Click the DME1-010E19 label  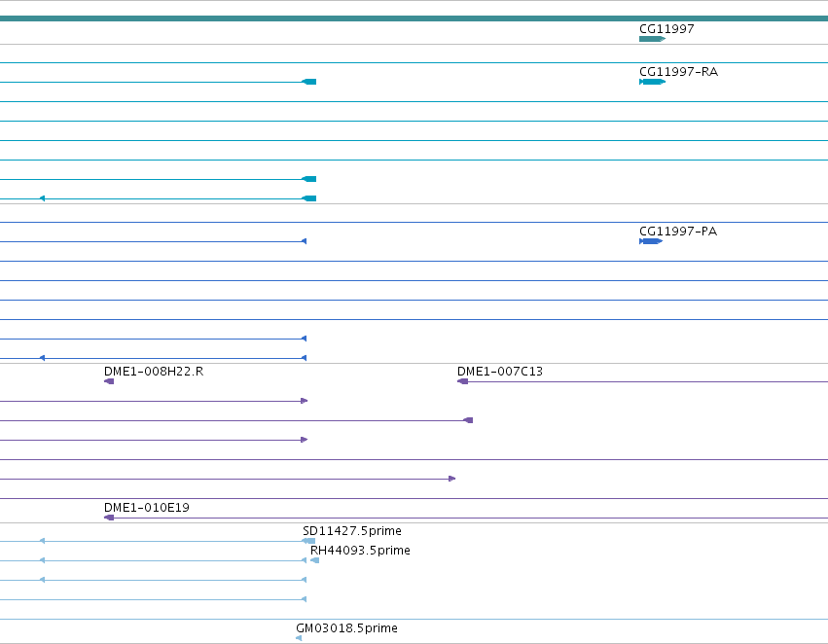click(x=147, y=508)
